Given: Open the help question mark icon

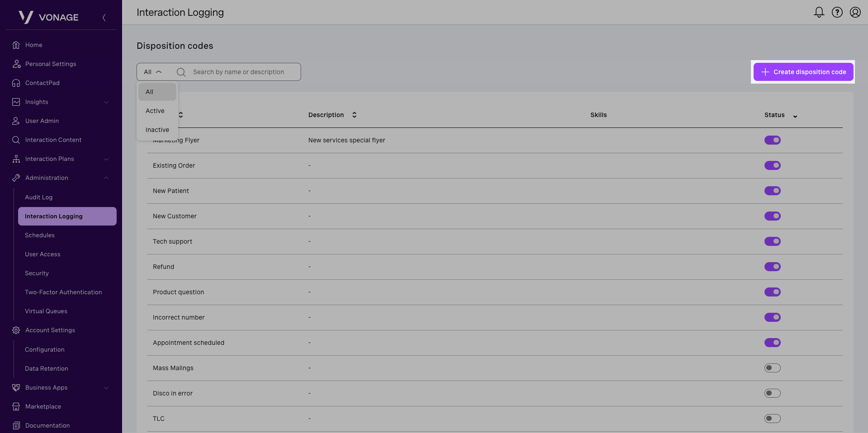Looking at the screenshot, I should pos(837,12).
